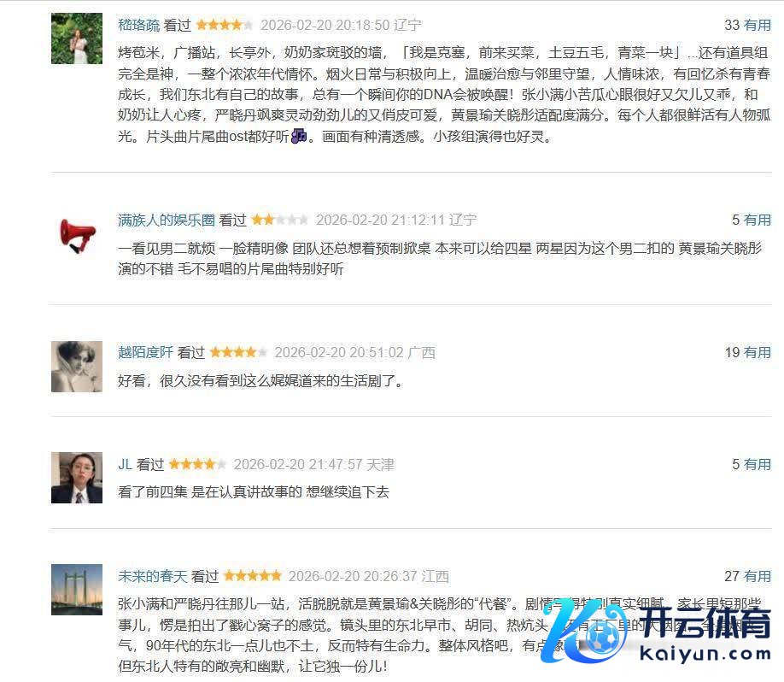
Task: Open 未来的春天 username link
Action: (153, 576)
